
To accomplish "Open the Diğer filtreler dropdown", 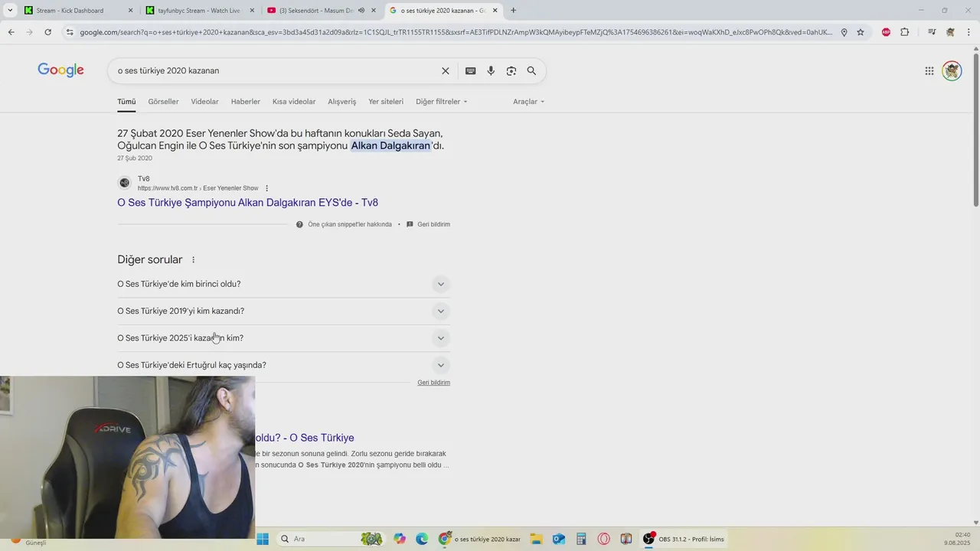I will (x=442, y=101).
